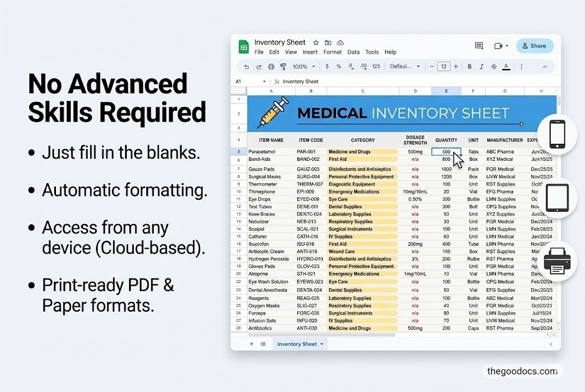
Task: Toggle strikethrough formatting
Action: (x=494, y=67)
